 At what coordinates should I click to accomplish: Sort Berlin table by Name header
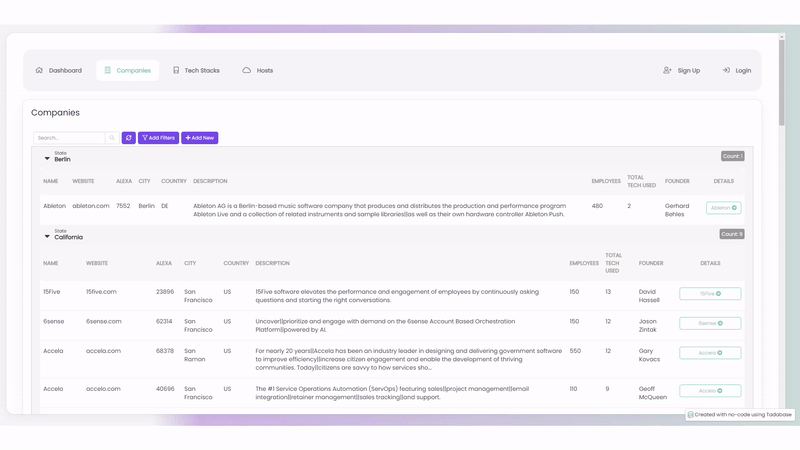pos(51,181)
